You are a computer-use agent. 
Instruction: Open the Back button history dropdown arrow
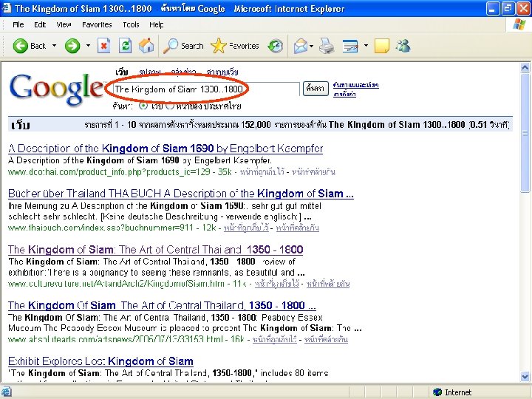[x=54, y=46]
